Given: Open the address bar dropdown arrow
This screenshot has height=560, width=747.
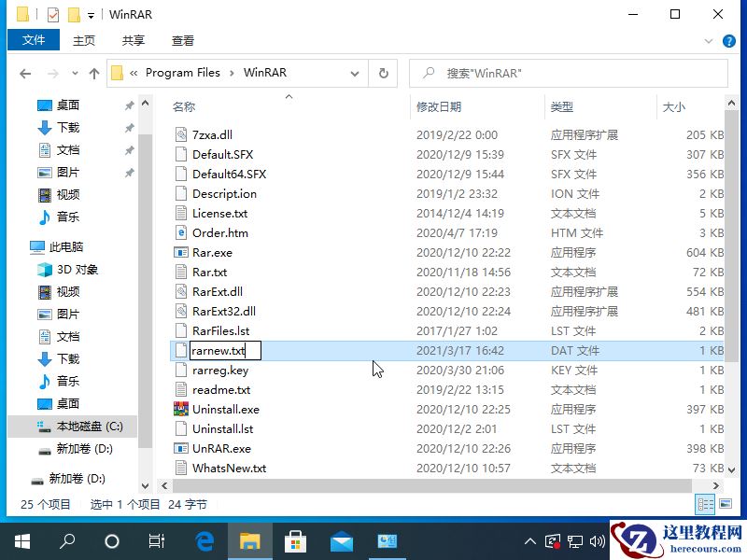Looking at the screenshot, I should point(355,73).
